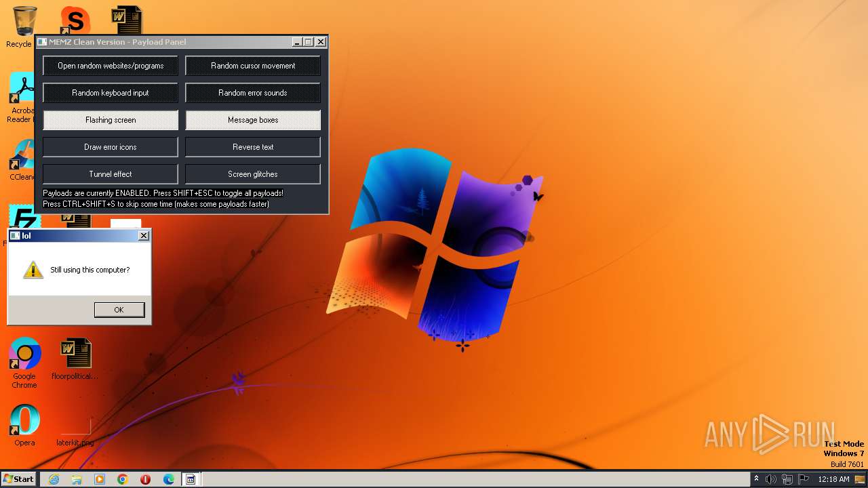Click Show desktop button at taskbar end
This screenshot has height=488, width=868.
coord(861,479)
